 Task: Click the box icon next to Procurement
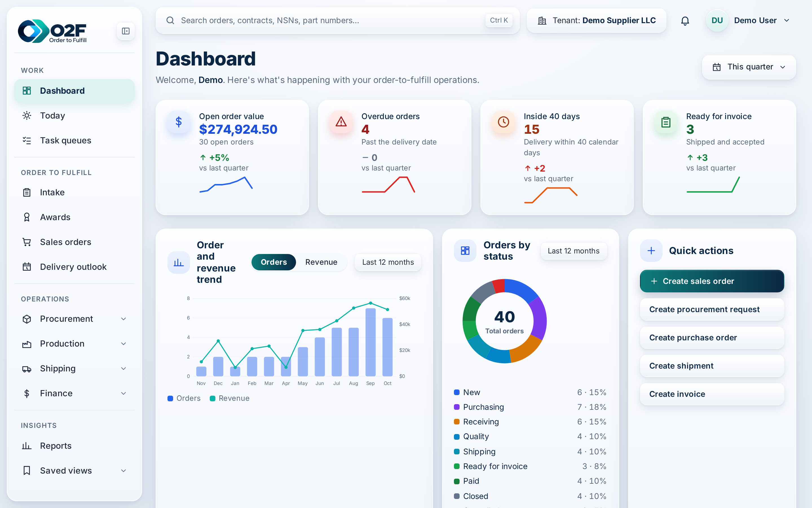(27, 319)
